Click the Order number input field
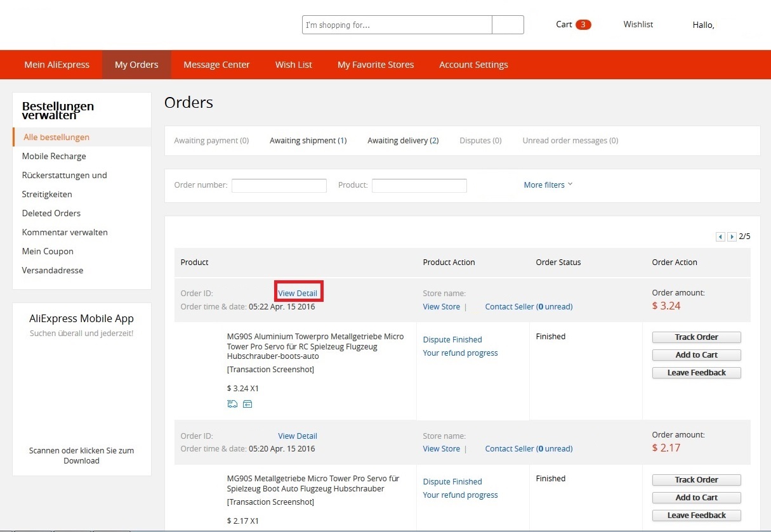Image resolution: width=771 pixels, height=532 pixels. (279, 185)
